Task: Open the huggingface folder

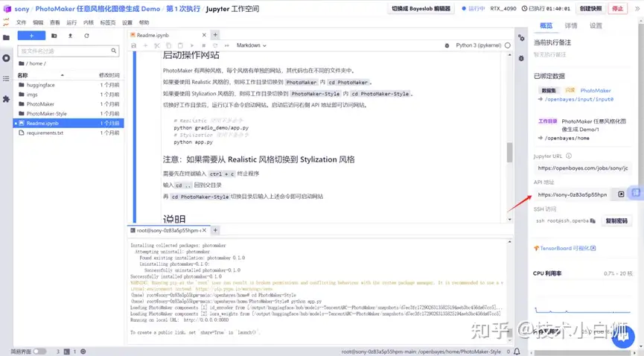Action: click(68, 85)
